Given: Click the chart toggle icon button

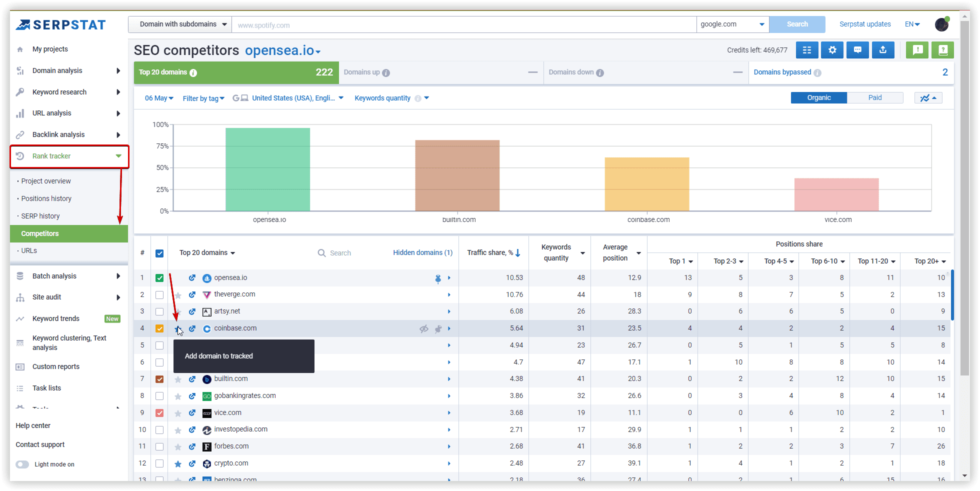Looking at the screenshot, I should pyautogui.click(x=928, y=98).
